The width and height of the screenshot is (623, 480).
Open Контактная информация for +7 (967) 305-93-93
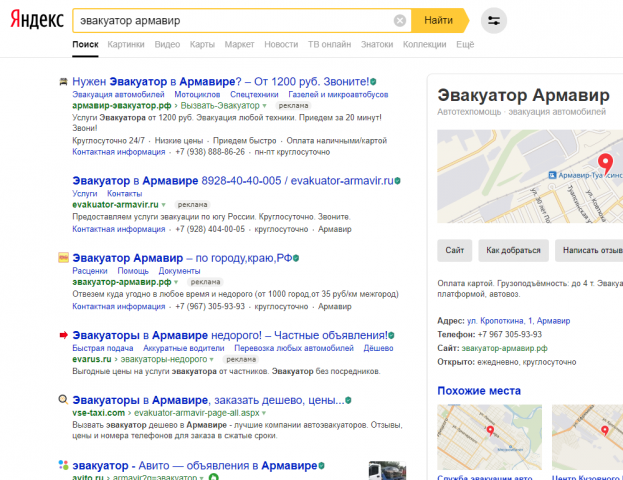tap(119, 306)
